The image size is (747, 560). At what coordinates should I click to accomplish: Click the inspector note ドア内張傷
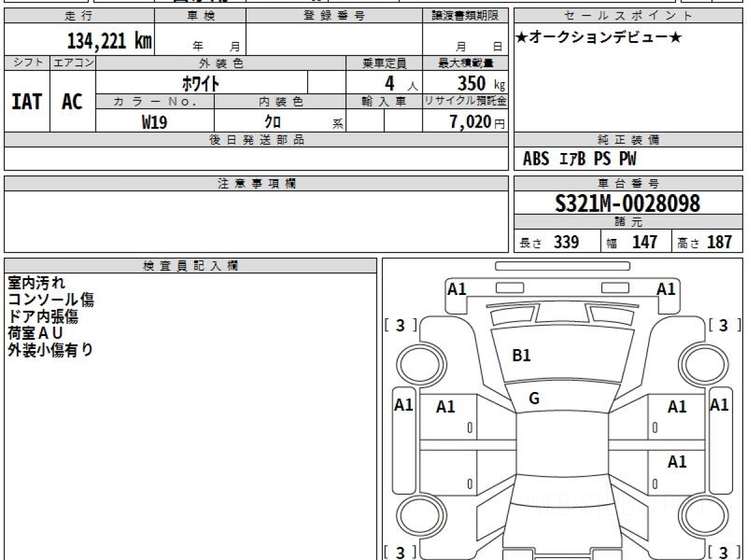point(43,316)
